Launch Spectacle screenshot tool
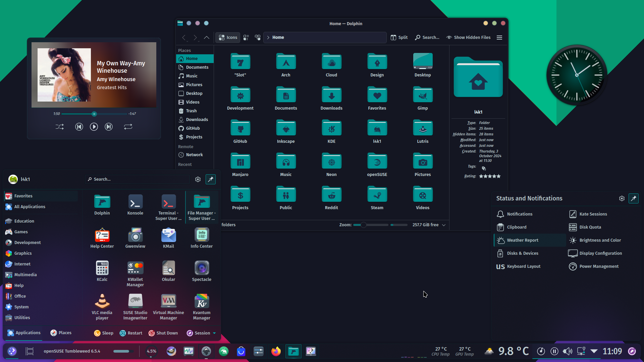Viewport: 644px width, 362px height. (202, 271)
